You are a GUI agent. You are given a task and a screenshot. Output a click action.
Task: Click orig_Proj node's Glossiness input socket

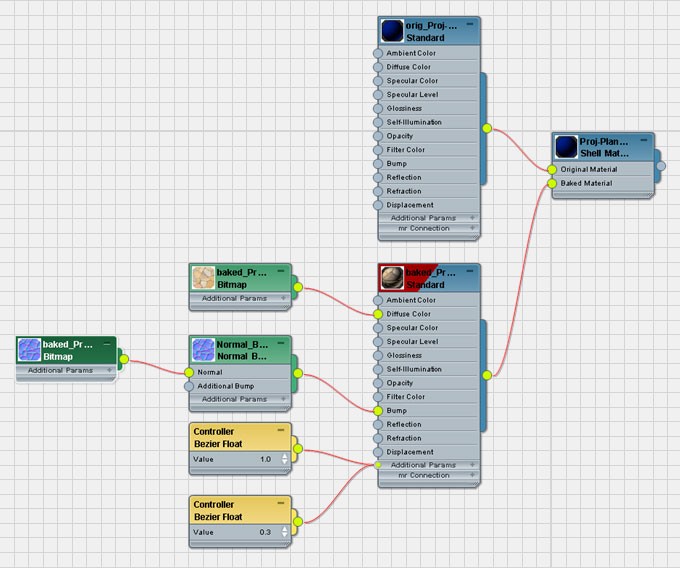point(378,108)
